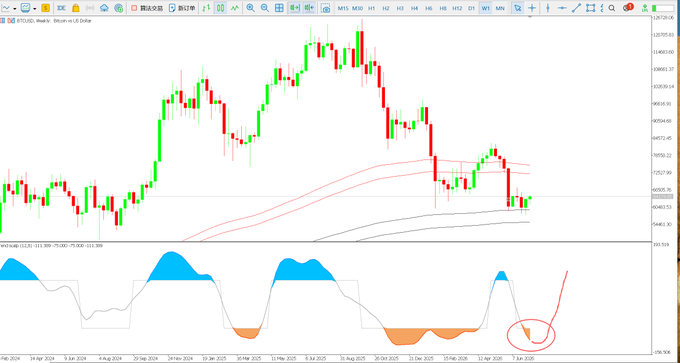
Task: Open the globe web terminal icon
Action: [x=118, y=8]
